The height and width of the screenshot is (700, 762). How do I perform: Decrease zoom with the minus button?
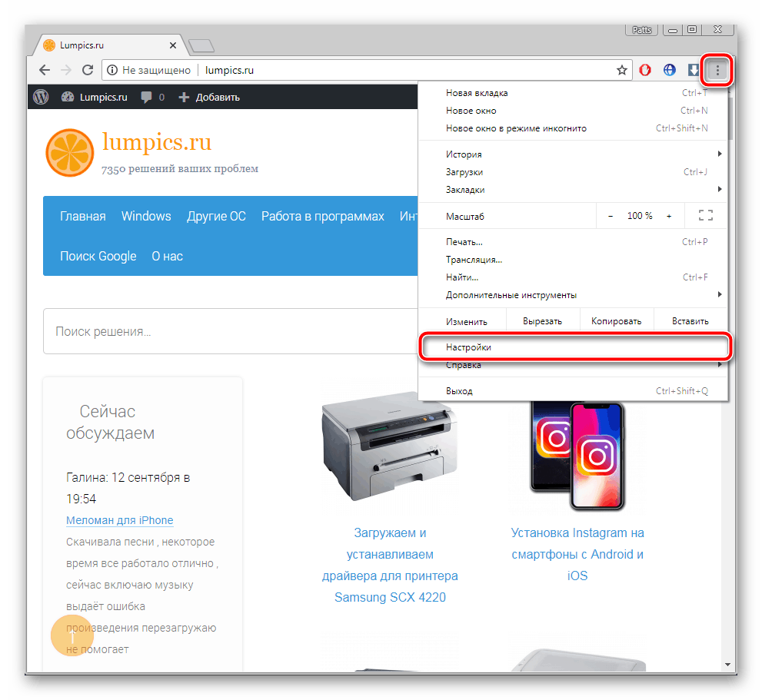click(611, 216)
